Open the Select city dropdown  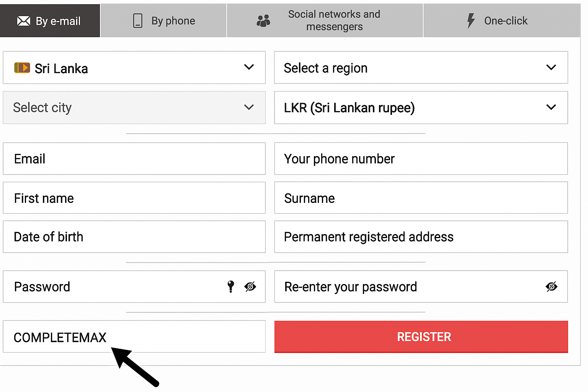pos(249,107)
